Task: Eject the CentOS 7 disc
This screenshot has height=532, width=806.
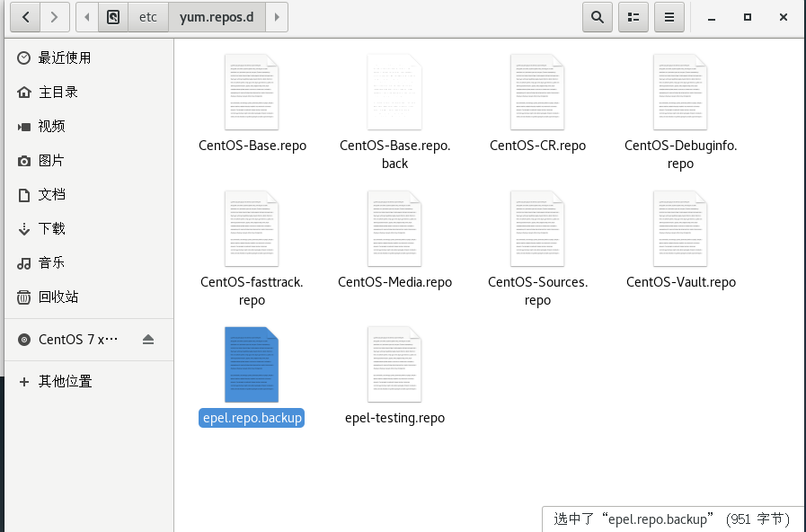Action: coord(148,340)
